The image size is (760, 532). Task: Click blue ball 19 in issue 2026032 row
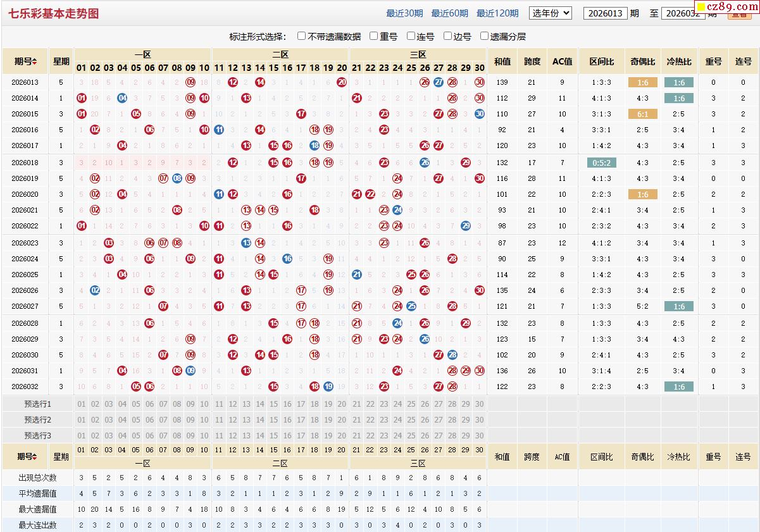click(x=328, y=387)
